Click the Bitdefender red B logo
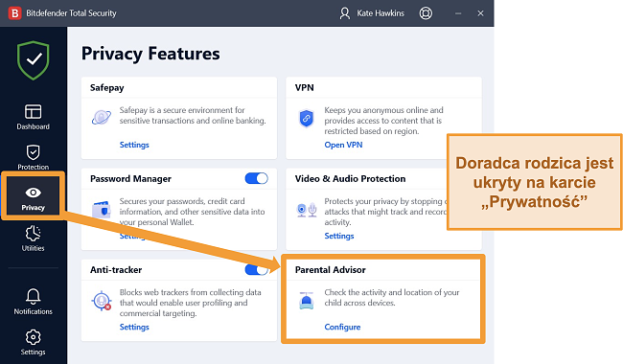This screenshot has width=623, height=364. coord(14,13)
